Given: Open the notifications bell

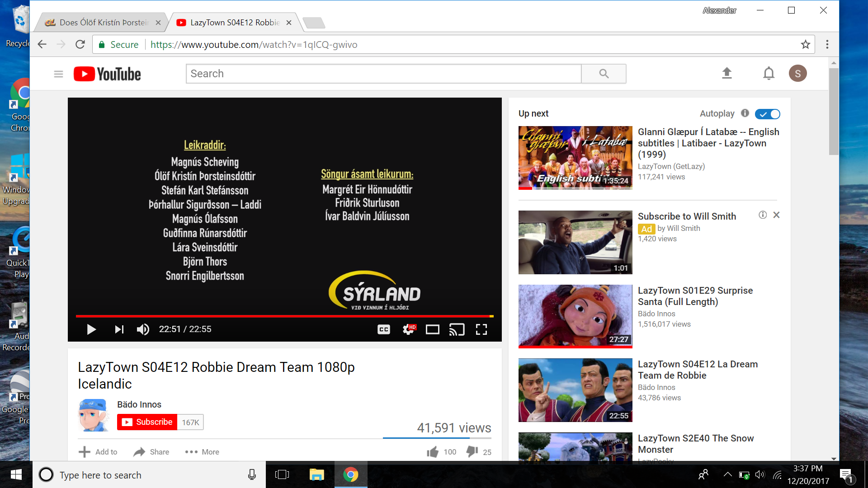Looking at the screenshot, I should point(769,73).
